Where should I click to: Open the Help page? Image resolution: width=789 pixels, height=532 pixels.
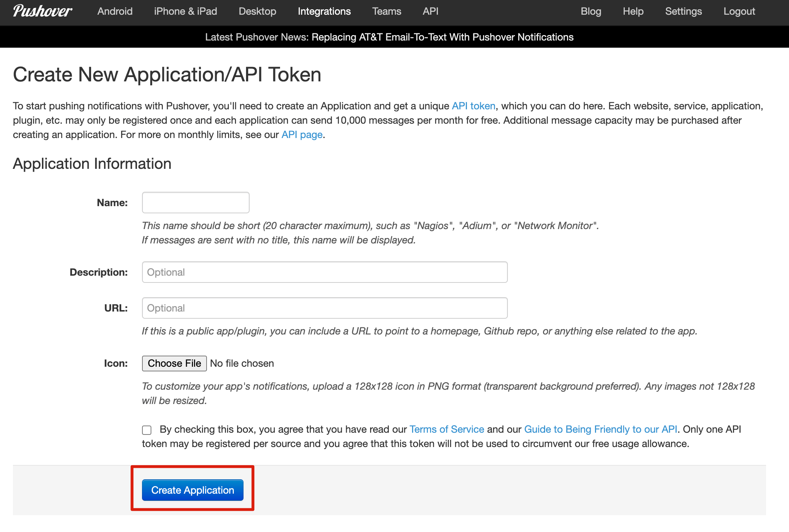[633, 11]
